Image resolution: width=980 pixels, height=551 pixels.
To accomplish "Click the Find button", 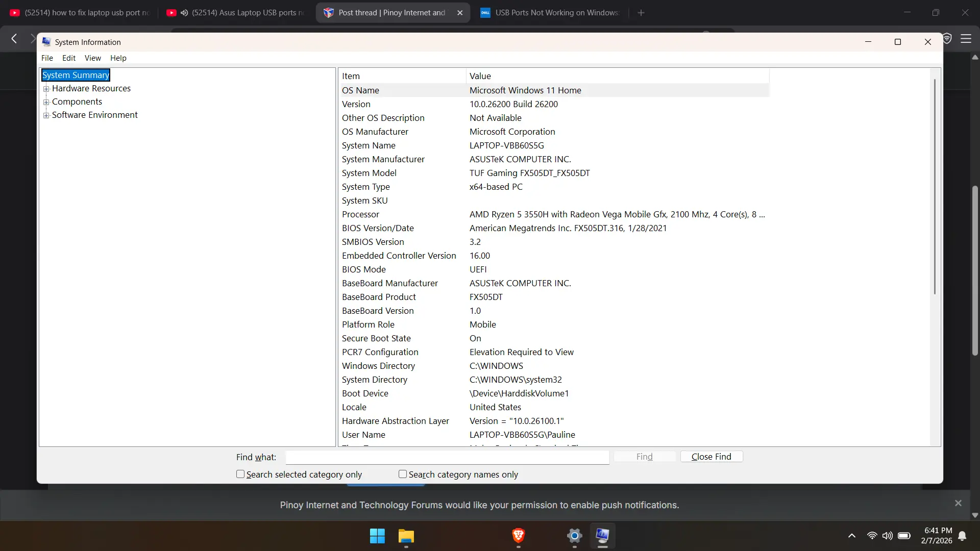I will [645, 457].
